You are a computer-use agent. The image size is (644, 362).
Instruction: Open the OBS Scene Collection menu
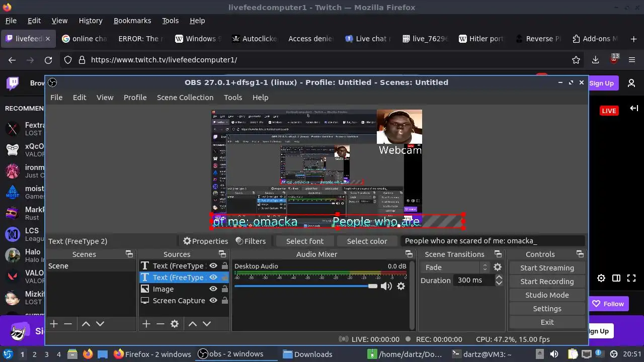185,98
